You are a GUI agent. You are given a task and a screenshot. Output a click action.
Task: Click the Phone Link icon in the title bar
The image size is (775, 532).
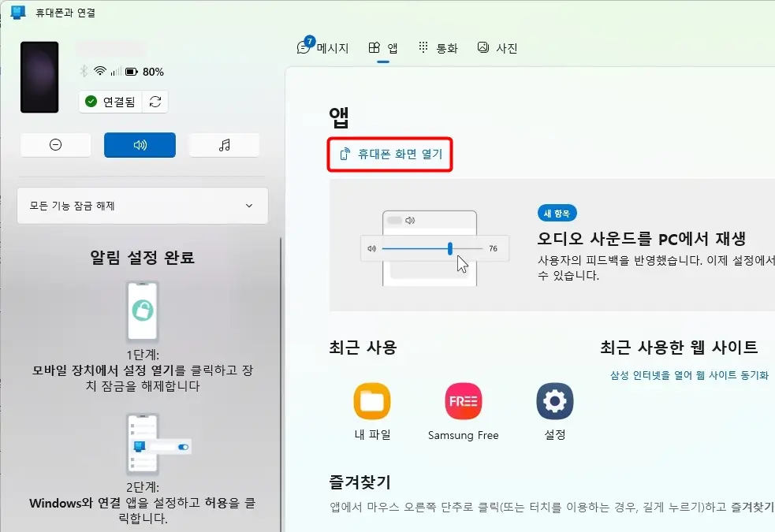tap(17, 13)
